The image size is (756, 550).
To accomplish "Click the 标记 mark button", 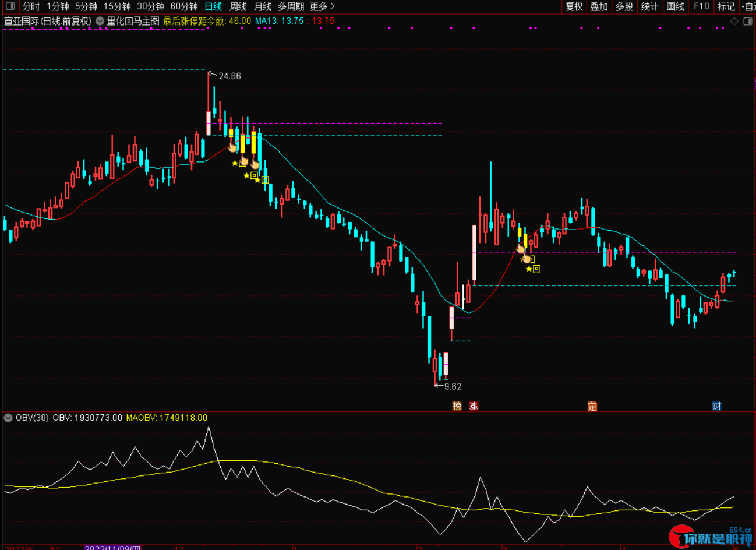I will 726,6.
